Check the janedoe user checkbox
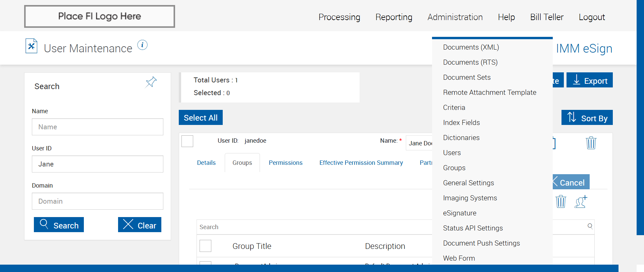644x272 pixels. pyautogui.click(x=187, y=141)
